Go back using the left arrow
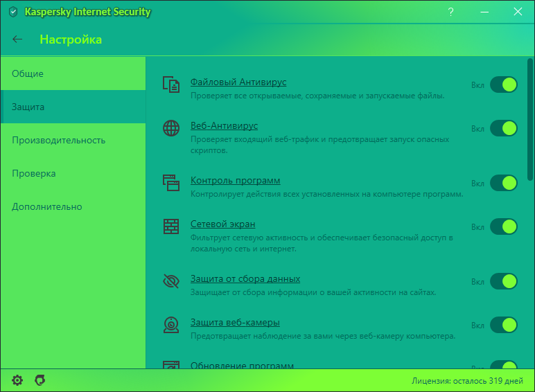Viewport: 535px width, 392px height. coord(17,39)
